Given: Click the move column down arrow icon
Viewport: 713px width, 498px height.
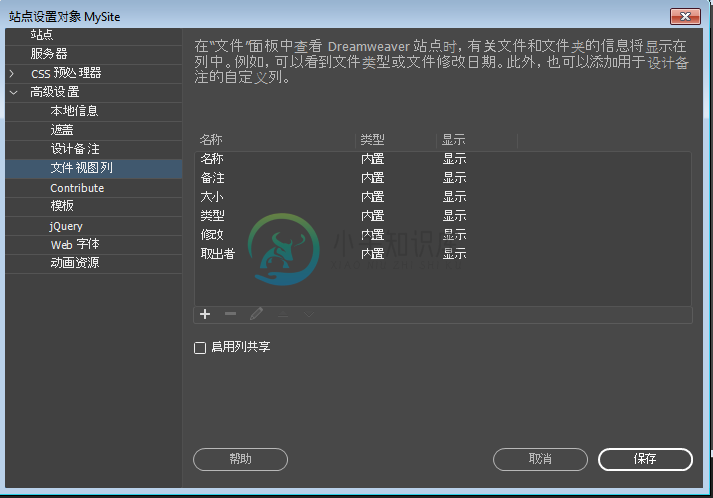Looking at the screenshot, I should [309, 314].
